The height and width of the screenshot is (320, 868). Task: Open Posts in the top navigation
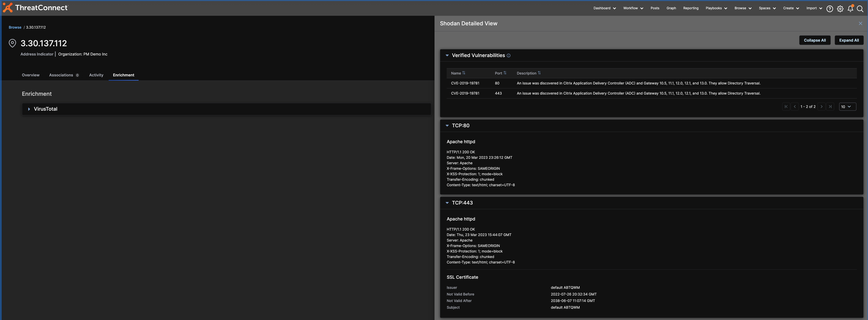(655, 8)
